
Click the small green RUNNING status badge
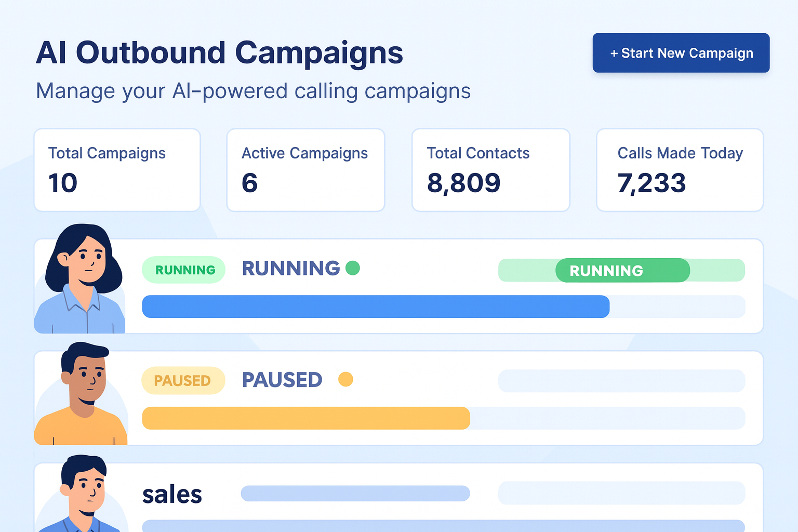[x=184, y=270]
